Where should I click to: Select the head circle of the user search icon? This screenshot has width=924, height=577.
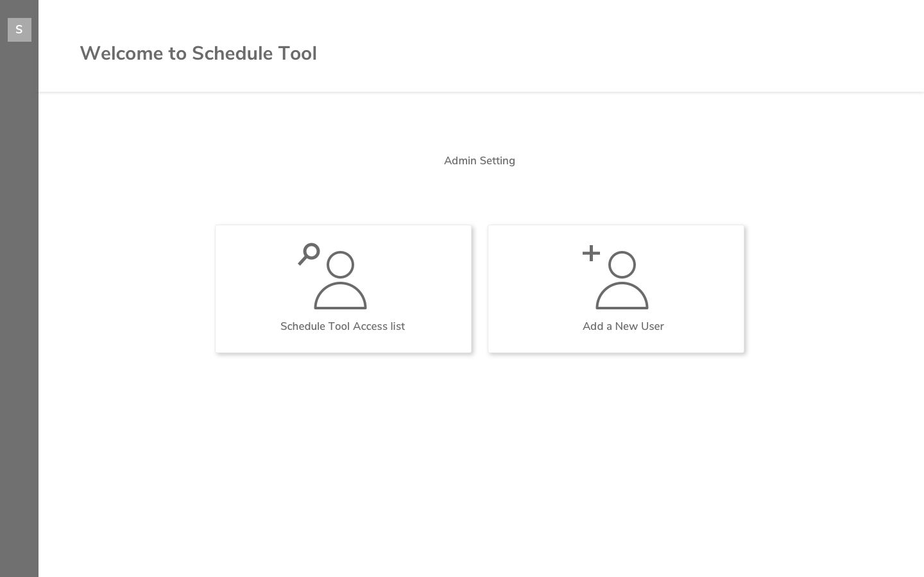(340, 264)
